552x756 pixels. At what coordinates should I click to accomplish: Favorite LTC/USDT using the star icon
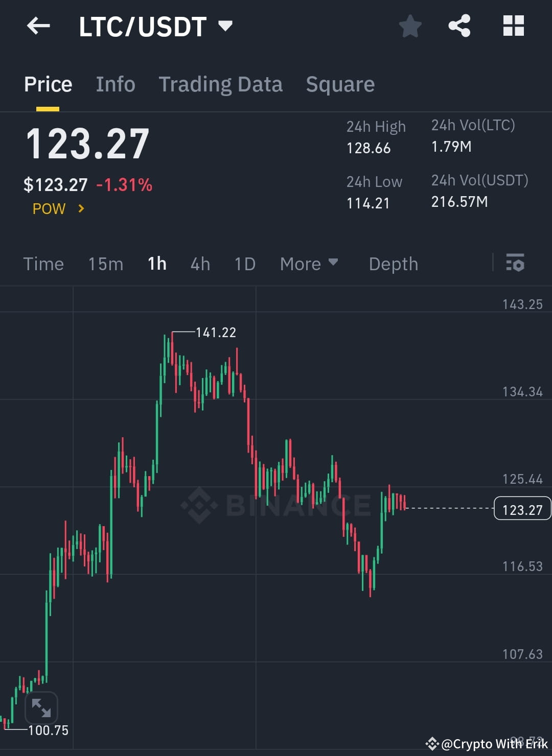(x=410, y=26)
